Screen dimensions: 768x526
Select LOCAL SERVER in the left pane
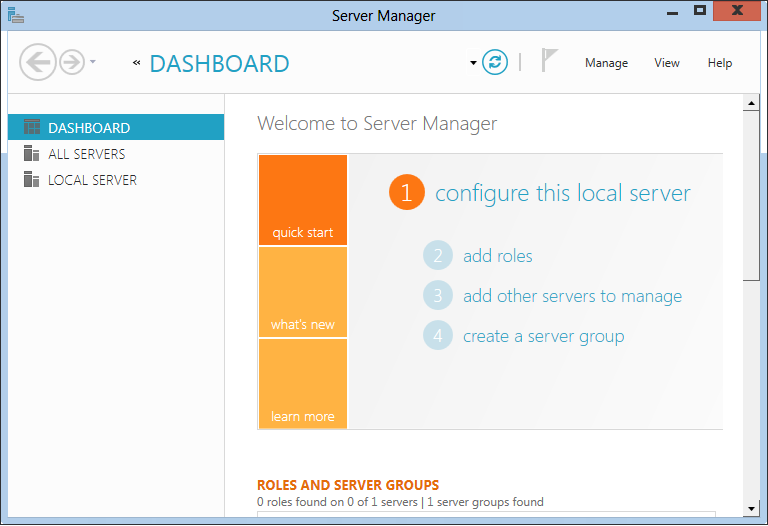(116, 180)
